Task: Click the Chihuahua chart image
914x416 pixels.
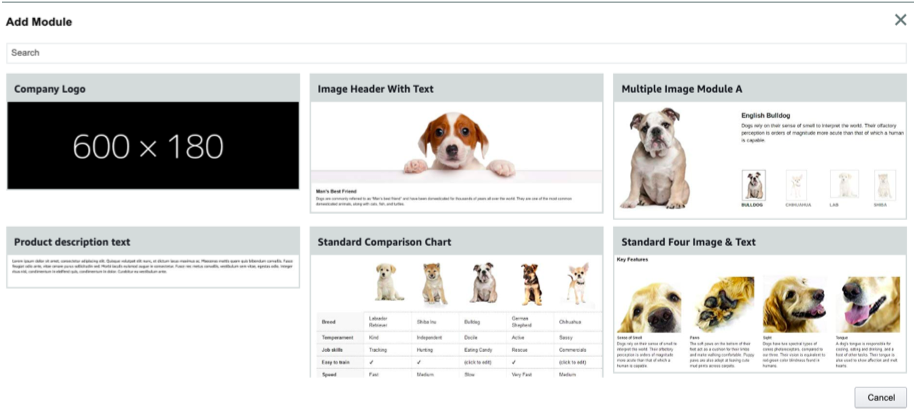Action: 578,283
